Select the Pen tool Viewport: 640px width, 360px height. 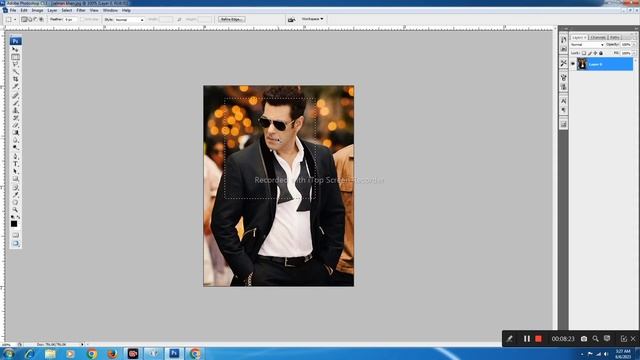pos(16,156)
